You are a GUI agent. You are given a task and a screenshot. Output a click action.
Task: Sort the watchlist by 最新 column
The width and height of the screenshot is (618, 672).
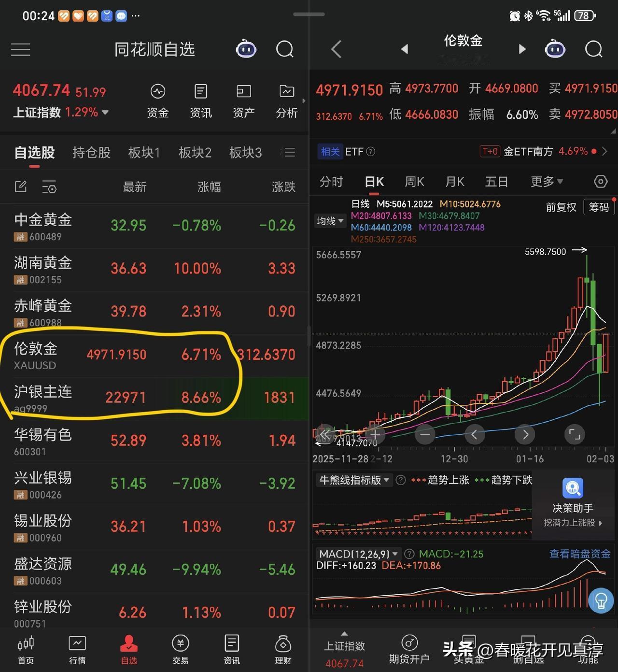[x=135, y=187]
